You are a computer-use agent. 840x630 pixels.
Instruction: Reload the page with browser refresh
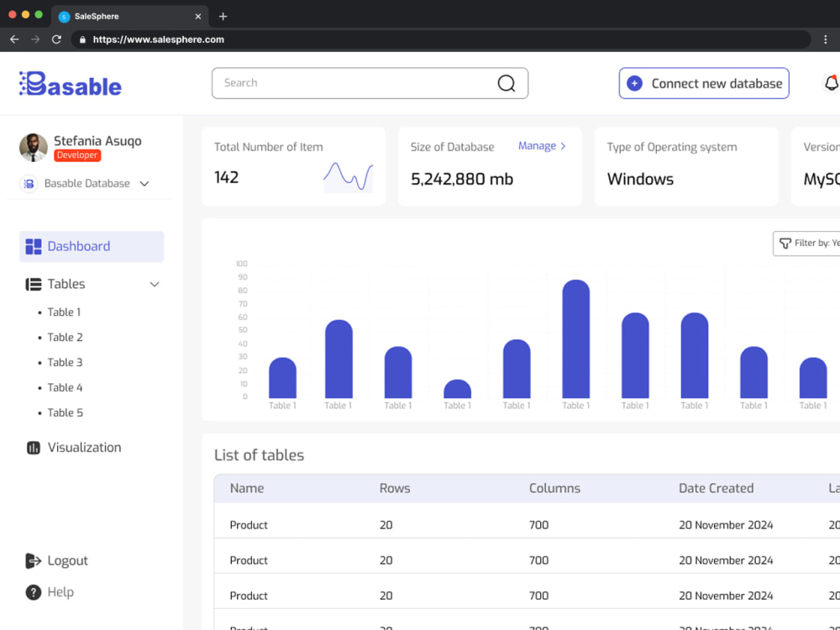tap(56, 39)
